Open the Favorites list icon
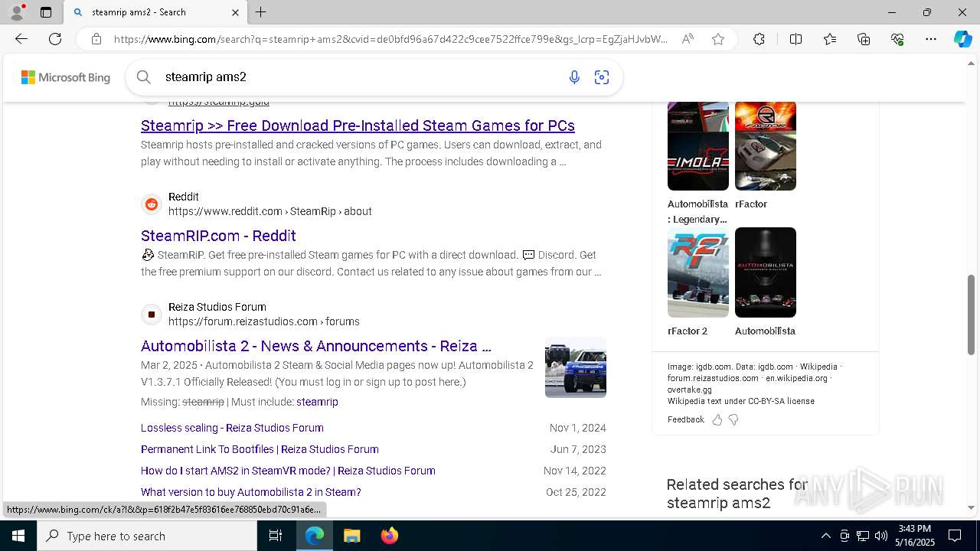This screenshot has width=980, height=551. tap(830, 39)
